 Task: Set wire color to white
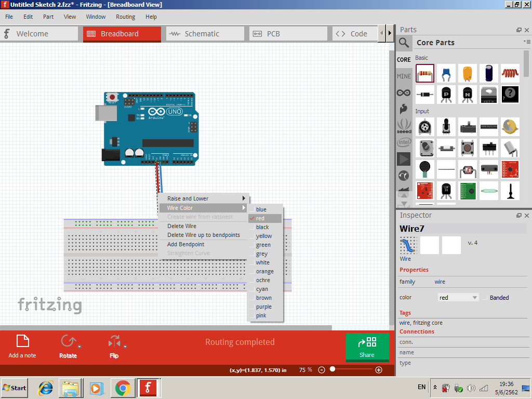[x=265, y=262]
